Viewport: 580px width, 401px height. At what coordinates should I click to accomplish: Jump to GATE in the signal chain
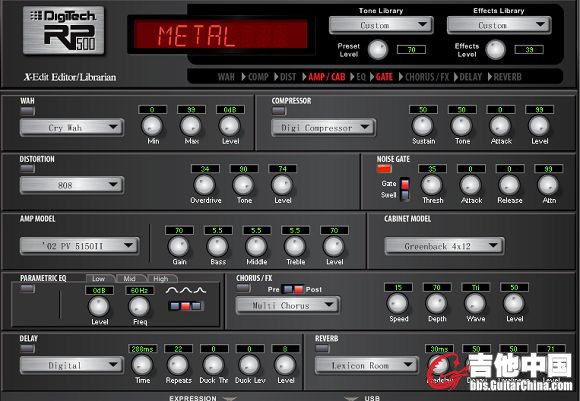(384, 77)
